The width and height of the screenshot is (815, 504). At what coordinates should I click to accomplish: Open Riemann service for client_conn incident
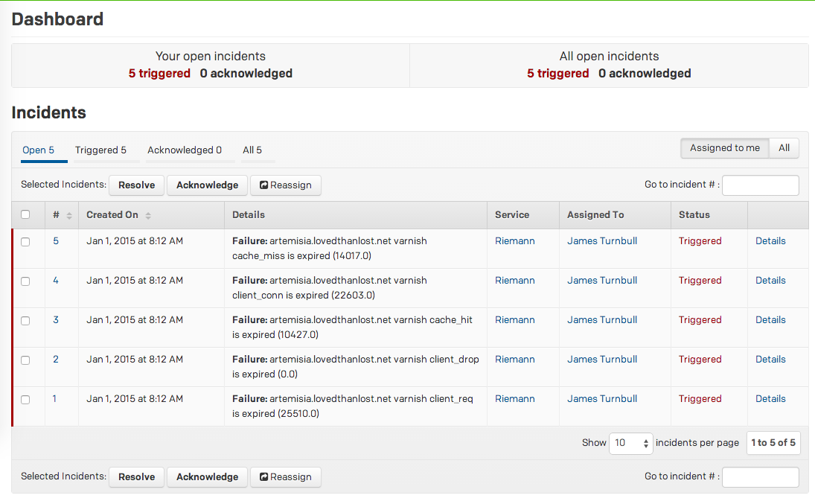(514, 281)
